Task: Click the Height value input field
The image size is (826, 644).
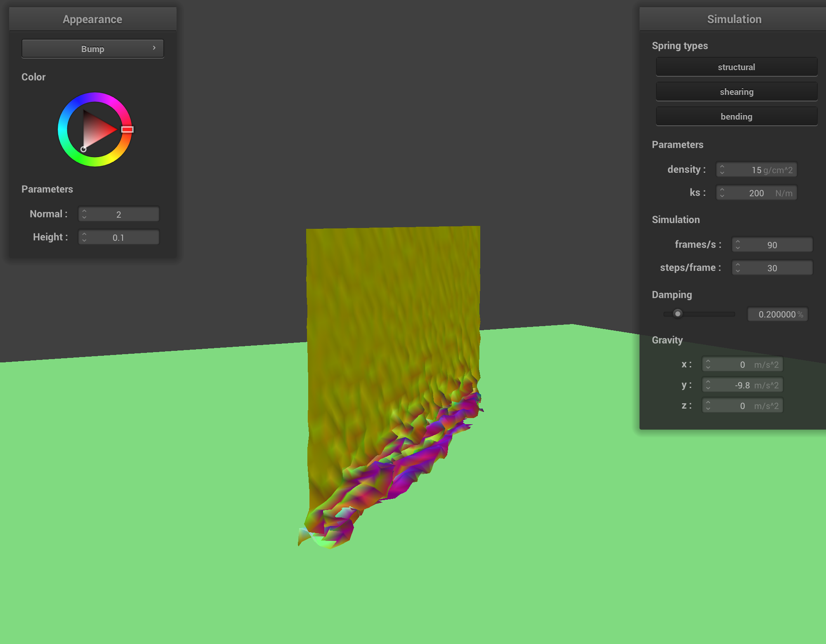Action: click(119, 237)
